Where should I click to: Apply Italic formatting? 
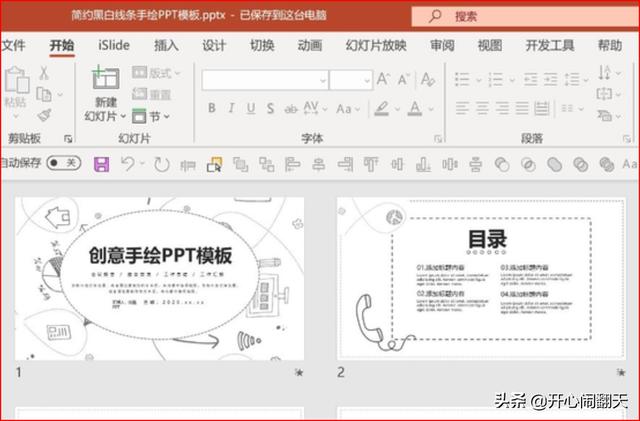pyautogui.click(x=233, y=108)
